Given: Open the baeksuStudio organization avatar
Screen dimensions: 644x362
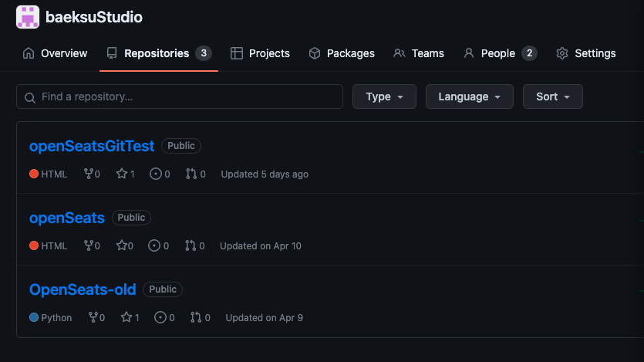Looking at the screenshot, I should (28, 17).
